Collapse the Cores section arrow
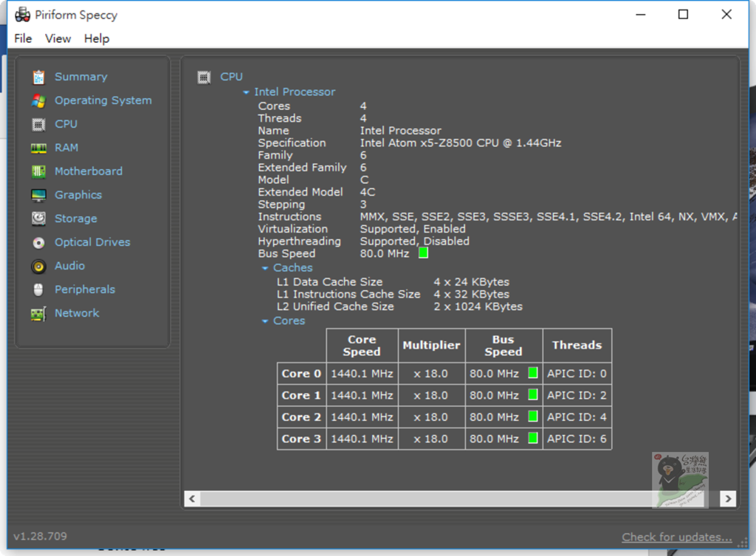Viewport: 756px width, 556px height. [x=266, y=321]
